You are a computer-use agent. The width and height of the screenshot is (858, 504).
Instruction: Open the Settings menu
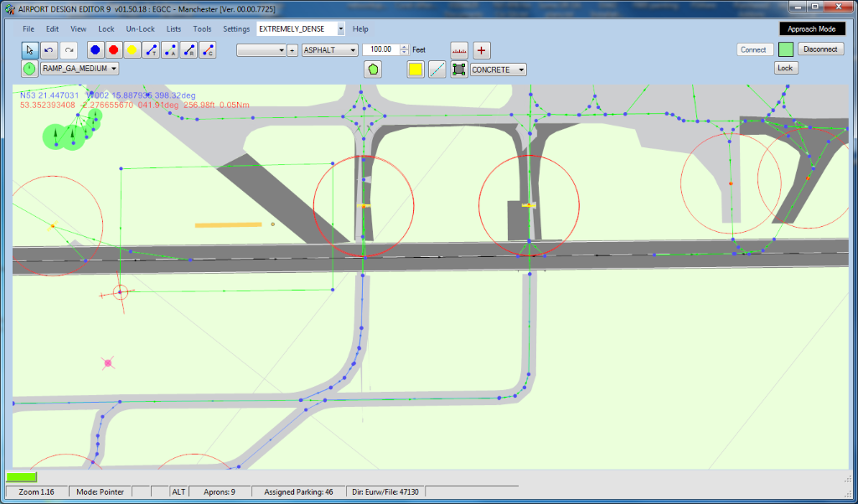[x=236, y=29]
